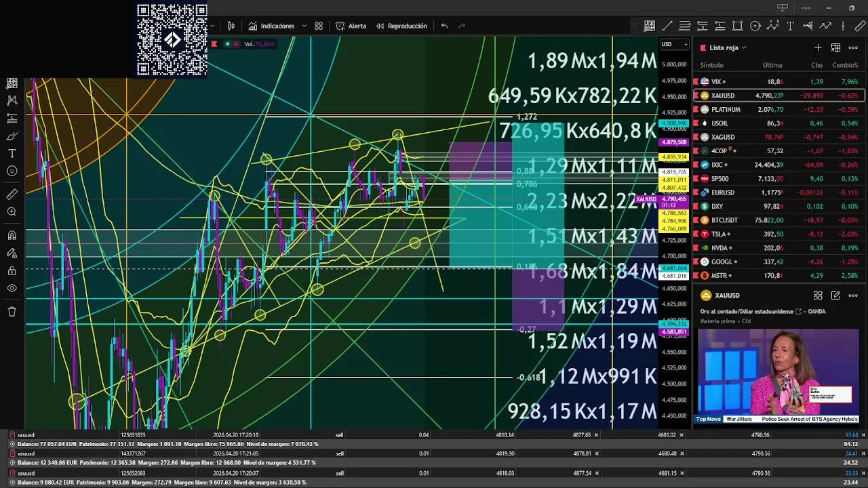The height and width of the screenshot is (488, 868).
Task: Open watchlist advanced view icon
Action: coord(835,47)
